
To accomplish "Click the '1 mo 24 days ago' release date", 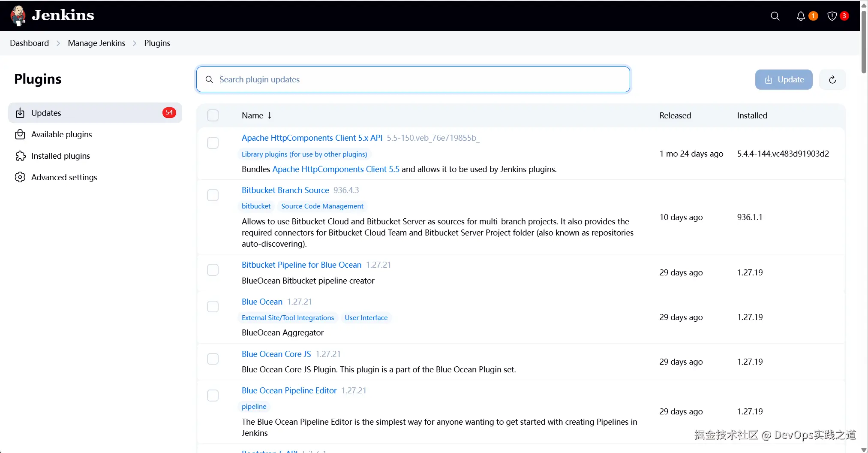I will [691, 154].
